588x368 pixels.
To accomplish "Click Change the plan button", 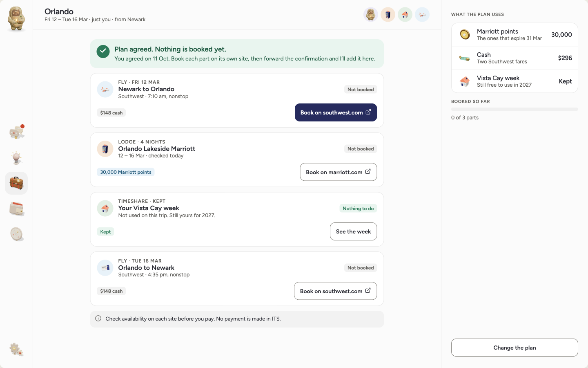I will 514,348.
